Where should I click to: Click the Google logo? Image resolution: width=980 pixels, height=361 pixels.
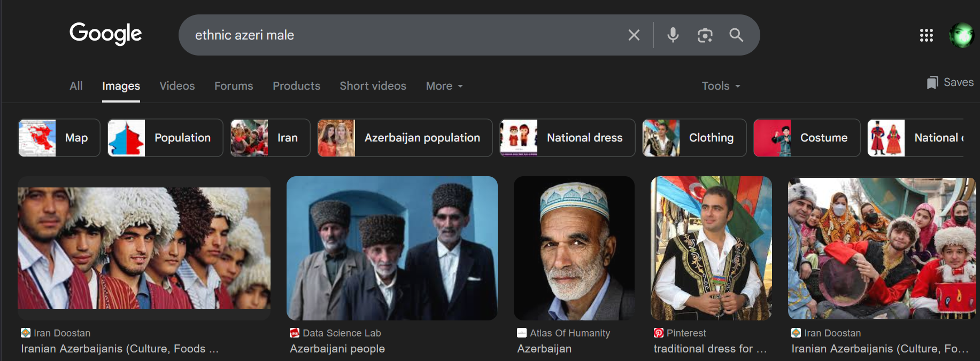105,34
